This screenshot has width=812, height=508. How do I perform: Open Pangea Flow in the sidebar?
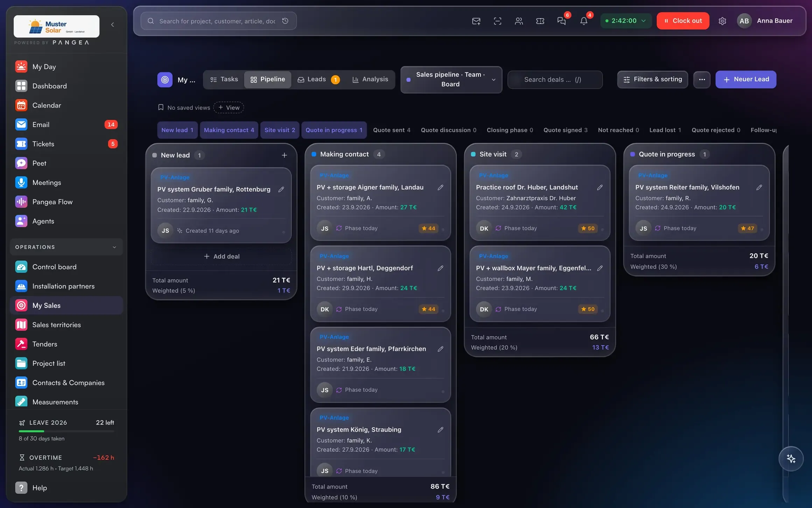66,202
